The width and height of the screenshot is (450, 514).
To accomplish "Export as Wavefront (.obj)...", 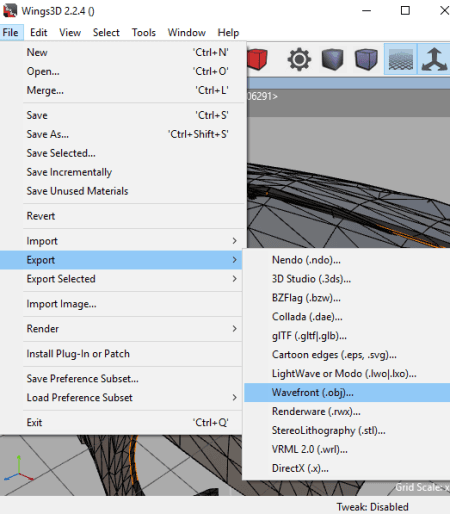I will (347, 393).
